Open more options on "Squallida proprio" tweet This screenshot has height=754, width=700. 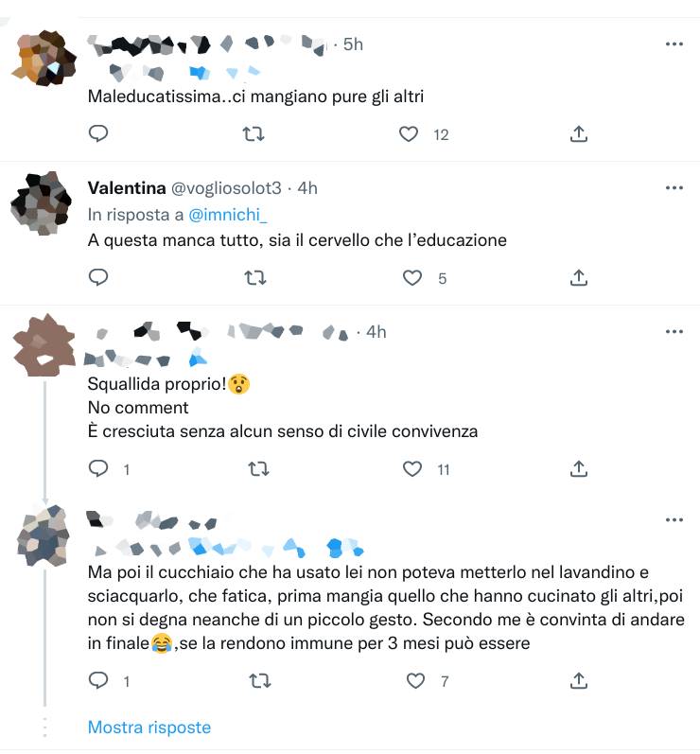coord(674,332)
